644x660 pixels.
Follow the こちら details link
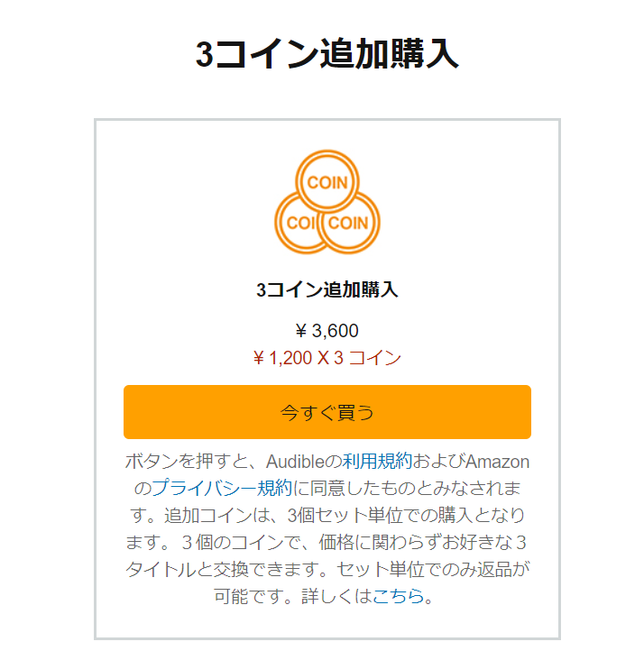click(x=398, y=596)
